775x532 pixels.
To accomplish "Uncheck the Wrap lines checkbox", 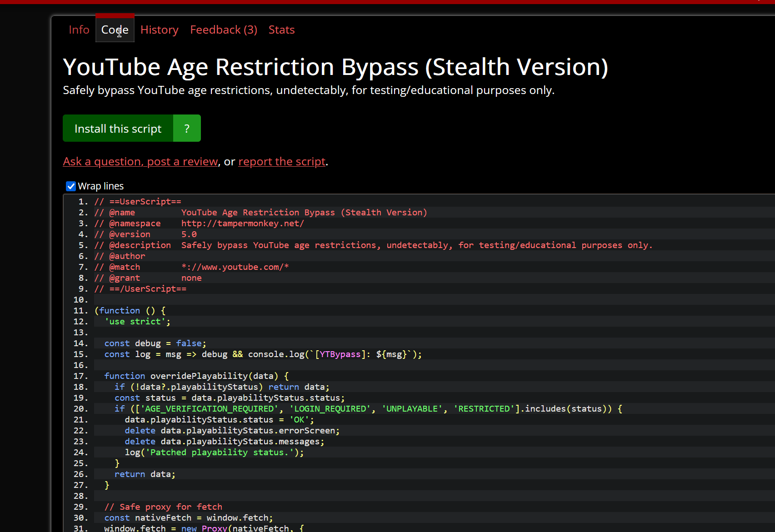I will (x=71, y=186).
